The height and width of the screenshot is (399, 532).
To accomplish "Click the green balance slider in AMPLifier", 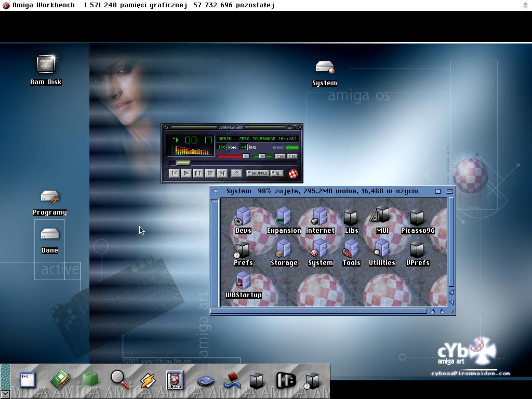I will [262, 156].
